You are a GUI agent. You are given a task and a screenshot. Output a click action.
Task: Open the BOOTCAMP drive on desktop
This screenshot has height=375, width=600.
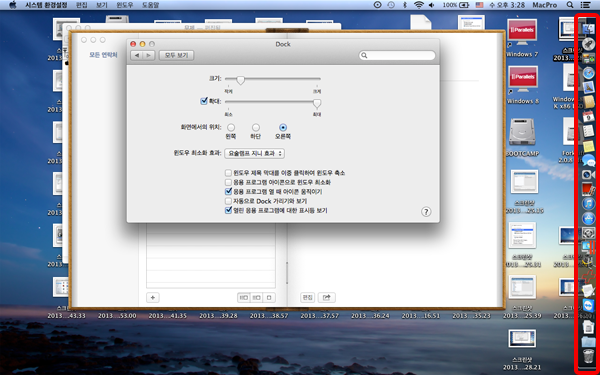click(x=522, y=136)
